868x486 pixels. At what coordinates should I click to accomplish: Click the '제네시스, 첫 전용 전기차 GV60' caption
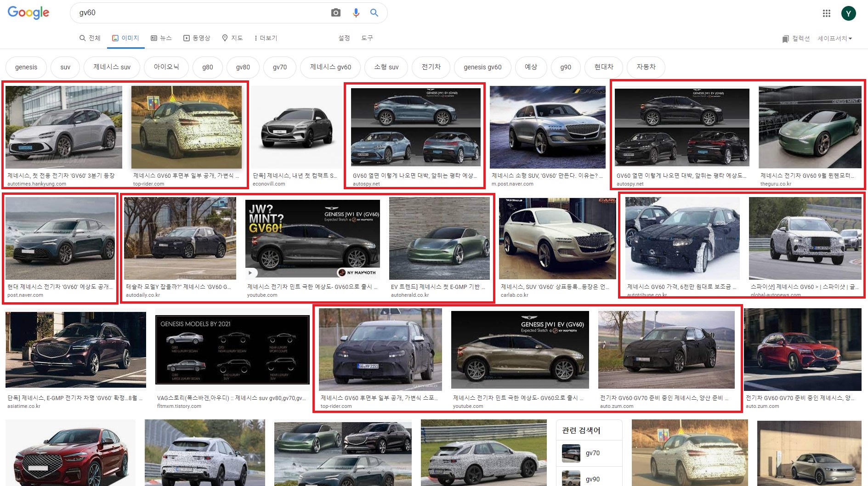coord(61,175)
